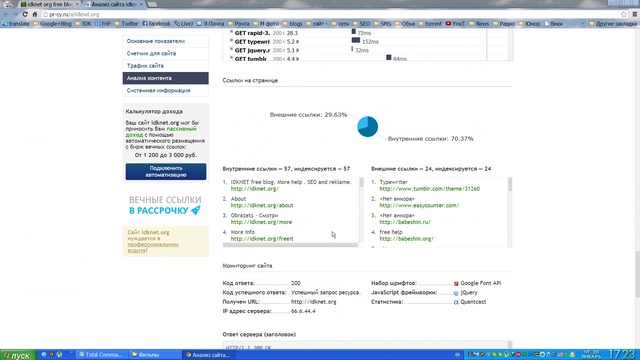
Task: Select the received URL http://idknet.org
Action: point(313,302)
